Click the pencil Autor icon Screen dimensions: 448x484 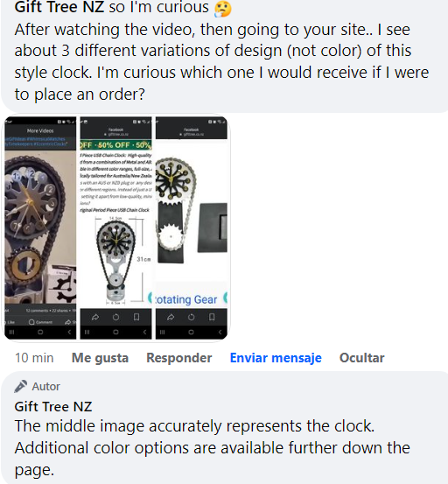[21, 386]
